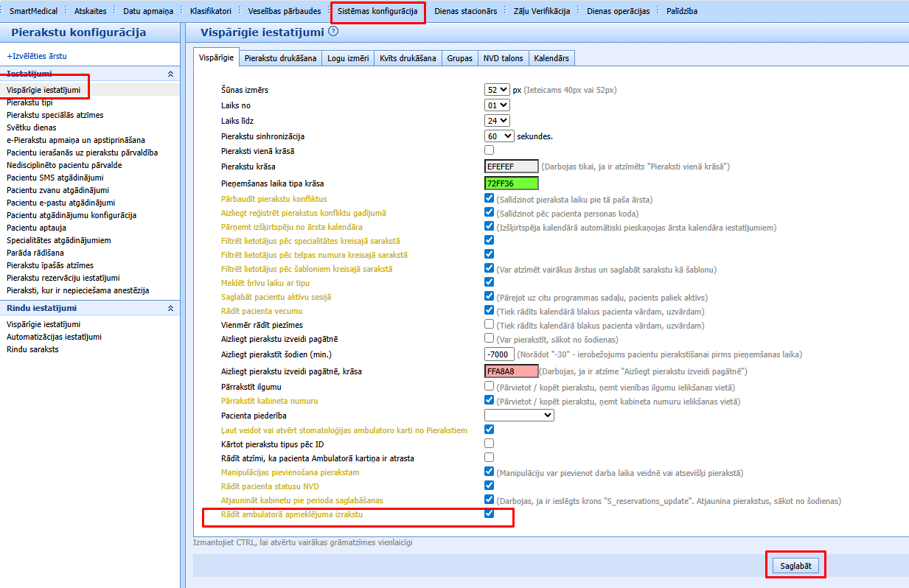Image resolution: width=909 pixels, height=588 pixels.
Task: Collapse the Rindu iestatījumi section chevron
Action: point(171,308)
